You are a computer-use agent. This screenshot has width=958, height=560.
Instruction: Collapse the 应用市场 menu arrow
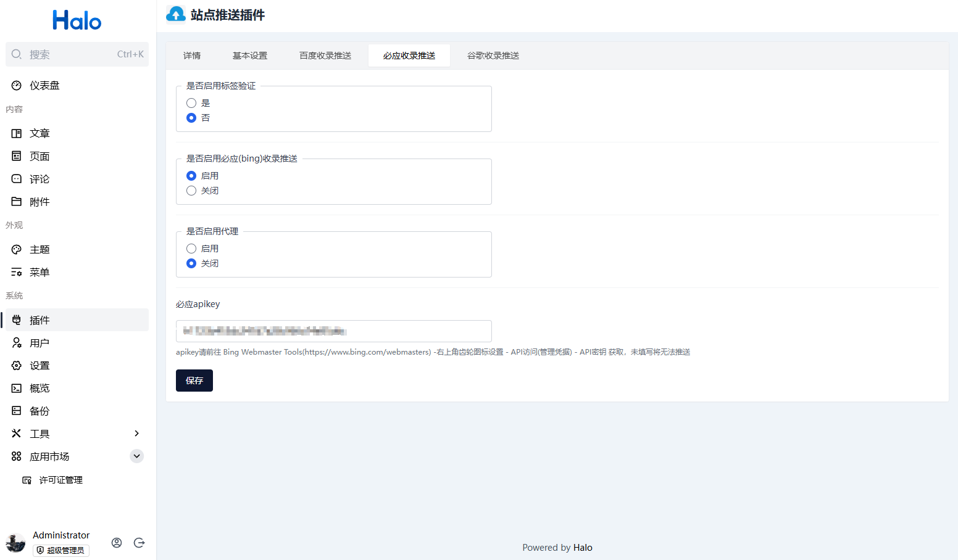tap(136, 456)
